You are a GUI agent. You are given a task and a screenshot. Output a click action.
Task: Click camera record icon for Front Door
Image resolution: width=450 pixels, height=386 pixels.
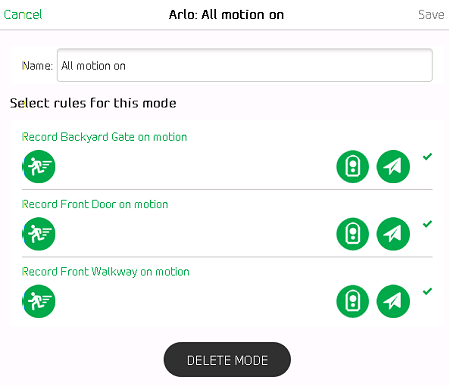(x=353, y=234)
